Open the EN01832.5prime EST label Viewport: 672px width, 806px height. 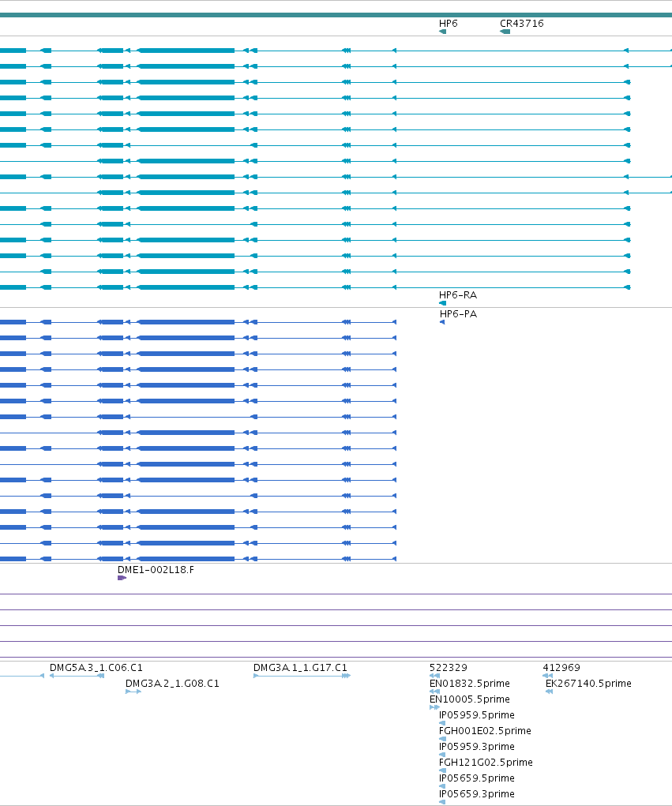click(x=469, y=684)
